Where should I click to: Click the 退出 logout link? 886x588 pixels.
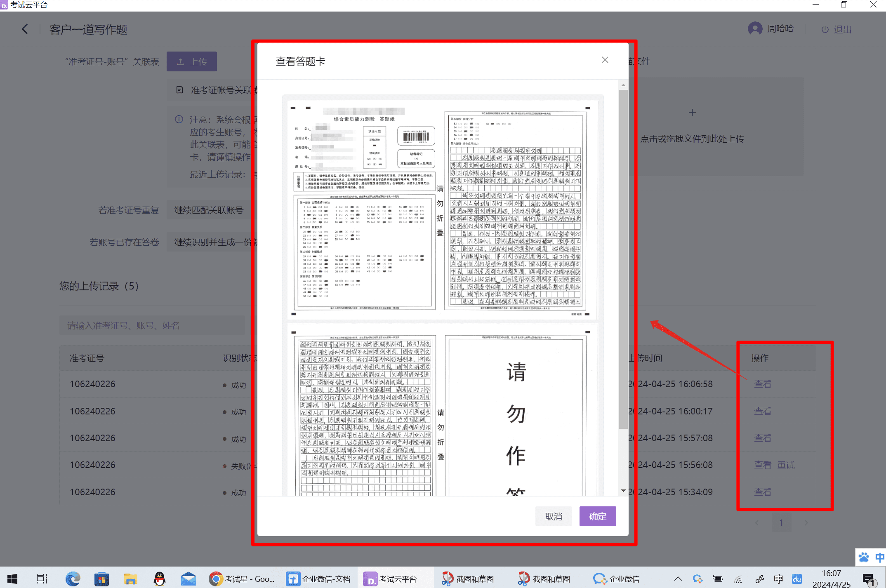pyautogui.click(x=837, y=29)
